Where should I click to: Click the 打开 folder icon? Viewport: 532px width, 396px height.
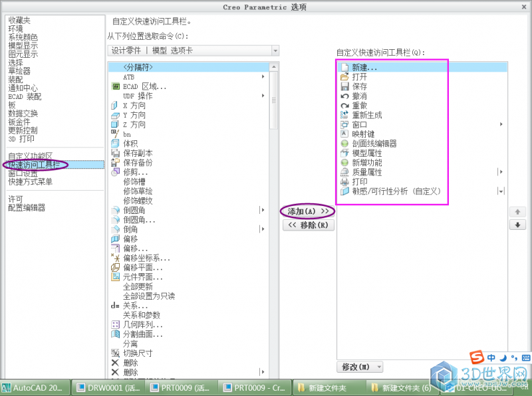coord(344,76)
